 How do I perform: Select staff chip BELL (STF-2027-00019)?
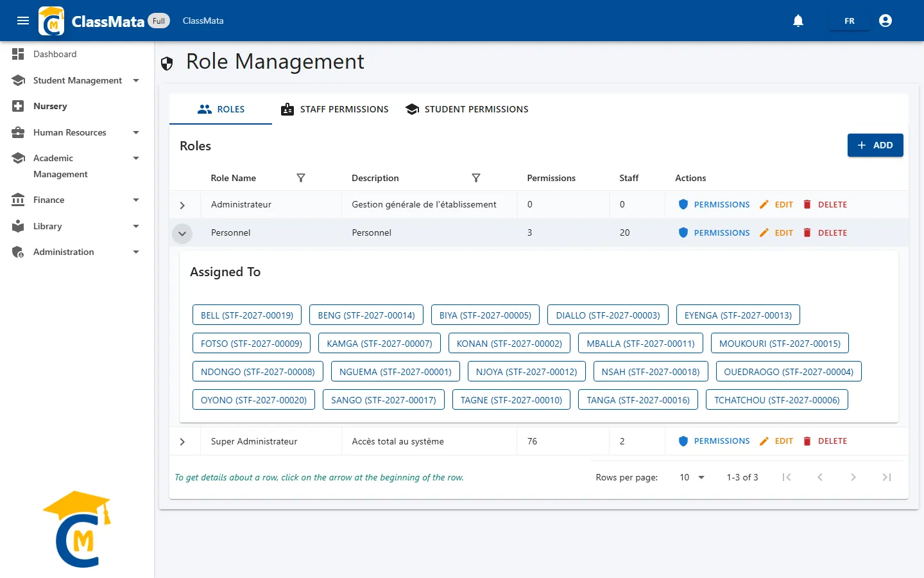coord(247,315)
